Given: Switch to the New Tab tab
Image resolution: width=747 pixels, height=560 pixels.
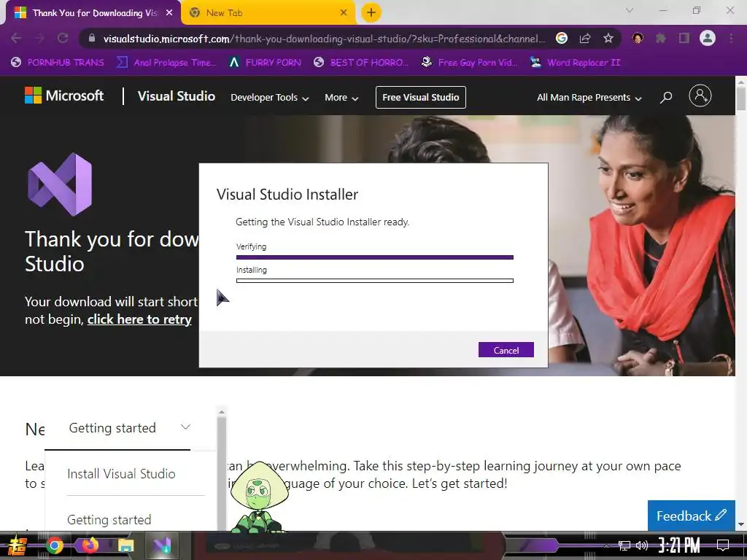Looking at the screenshot, I should [x=268, y=13].
